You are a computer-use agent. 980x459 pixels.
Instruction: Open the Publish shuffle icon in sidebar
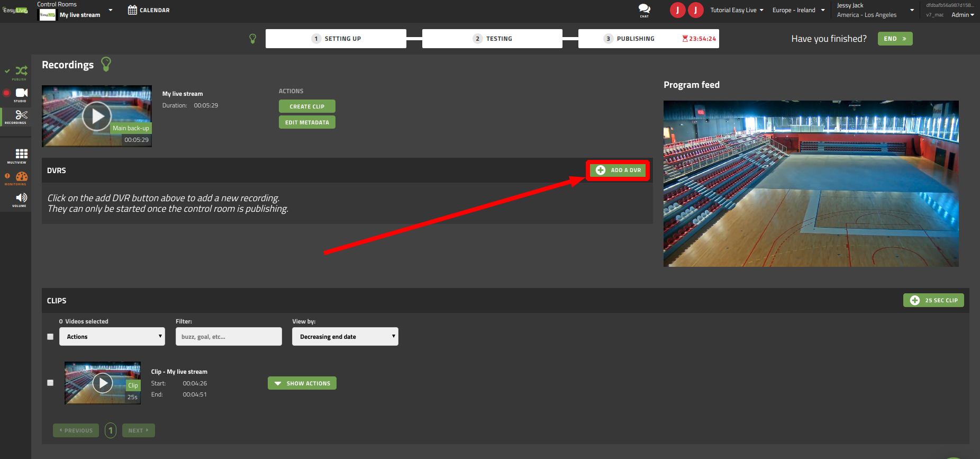(21, 71)
